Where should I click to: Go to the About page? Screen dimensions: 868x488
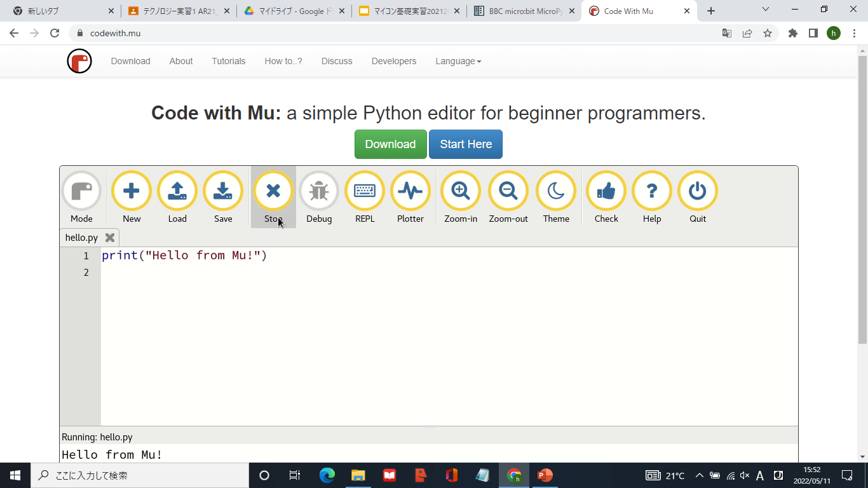coord(181,61)
